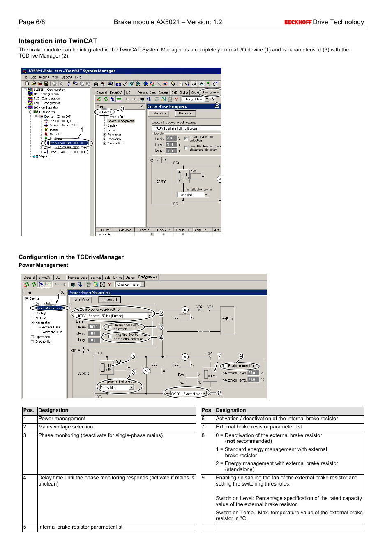Check Umain phase error detection in lower screenshot

(110, 327)
